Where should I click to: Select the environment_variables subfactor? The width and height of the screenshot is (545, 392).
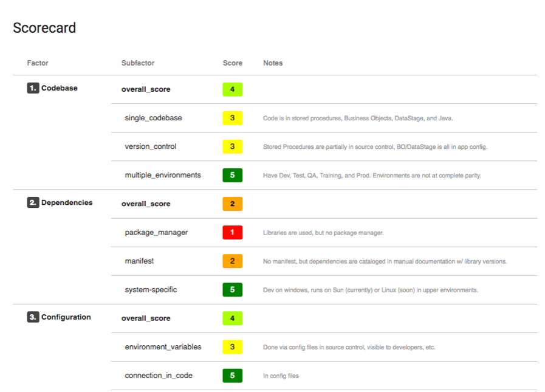click(x=163, y=347)
